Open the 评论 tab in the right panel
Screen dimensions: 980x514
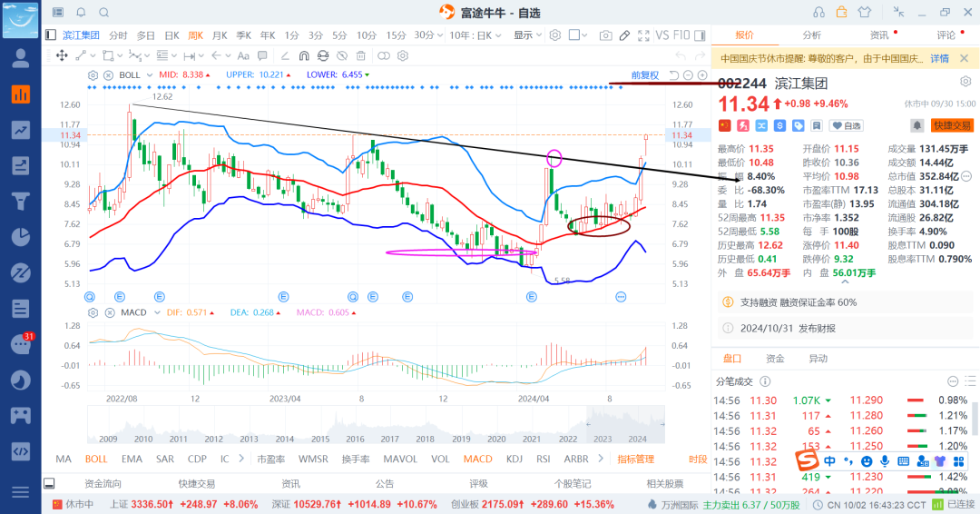point(946,35)
